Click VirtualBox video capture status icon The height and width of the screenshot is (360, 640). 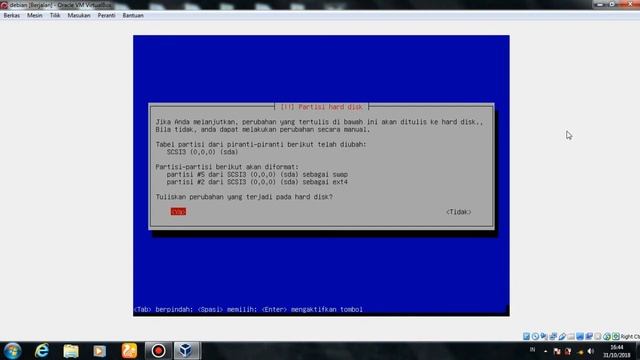tap(589, 336)
